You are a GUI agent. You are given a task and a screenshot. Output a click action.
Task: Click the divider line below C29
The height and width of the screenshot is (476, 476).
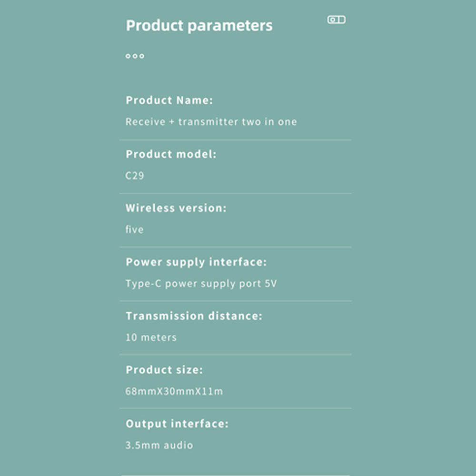pos(236,193)
